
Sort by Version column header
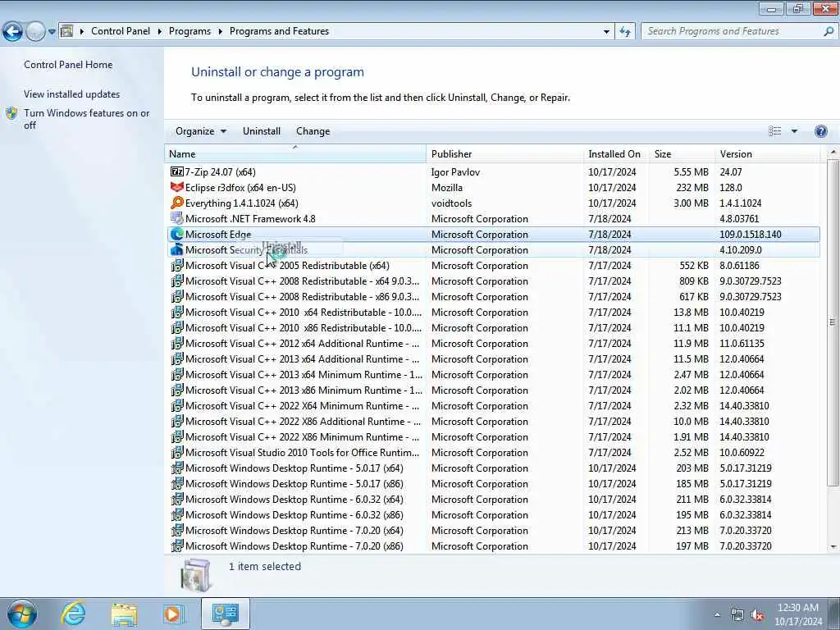(x=767, y=153)
